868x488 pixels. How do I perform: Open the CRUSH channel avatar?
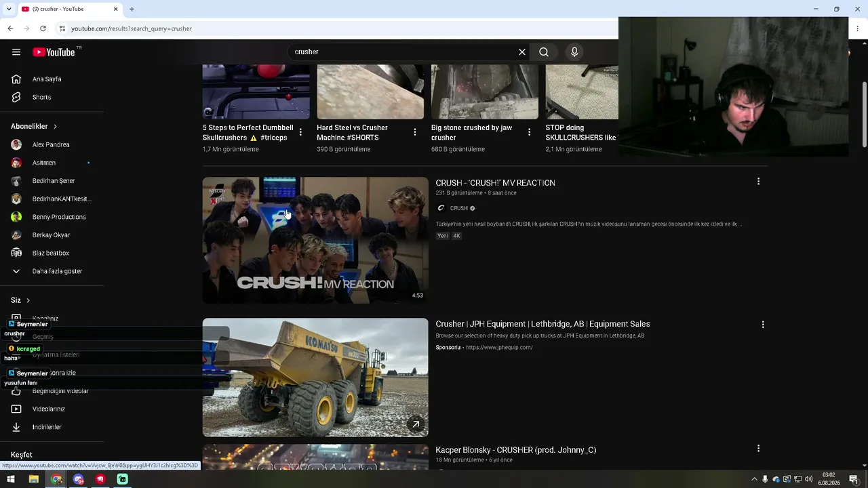pos(441,208)
